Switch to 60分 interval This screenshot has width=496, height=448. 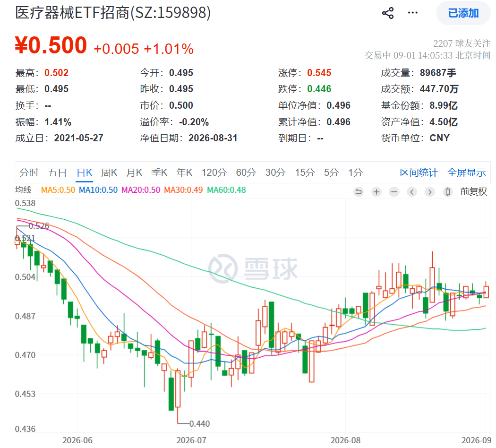(x=246, y=172)
